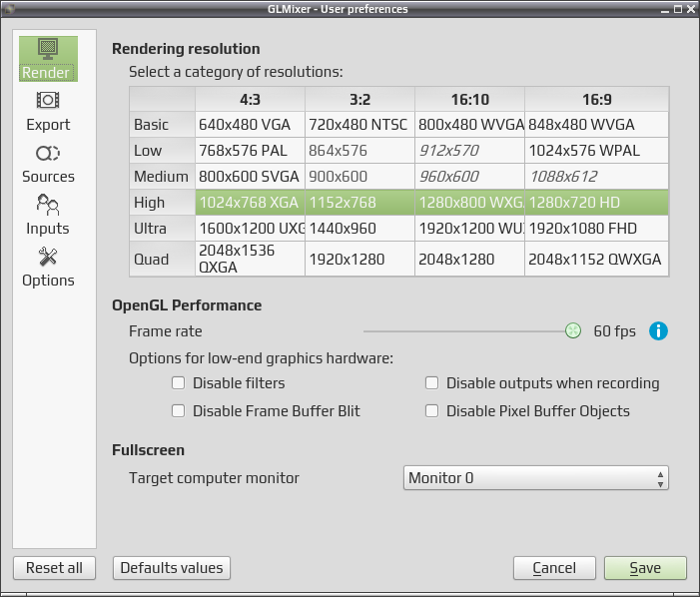The height and width of the screenshot is (597, 700).
Task: Click the 1920x1200 WUXGA cell
Action: click(x=469, y=228)
